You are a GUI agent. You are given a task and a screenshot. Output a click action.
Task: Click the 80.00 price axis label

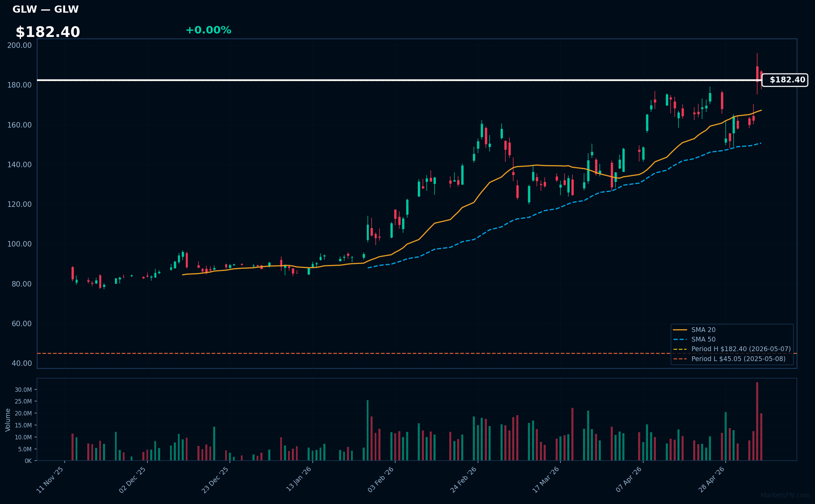22,284
